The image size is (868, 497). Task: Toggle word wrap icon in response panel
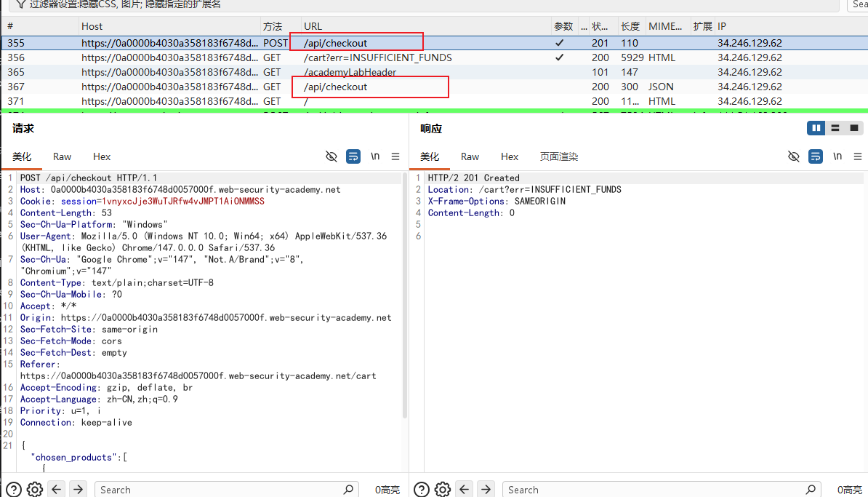click(x=816, y=156)
